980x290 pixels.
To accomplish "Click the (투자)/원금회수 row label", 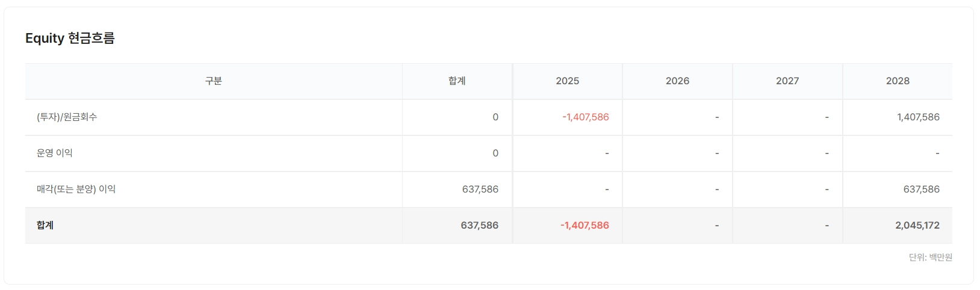I will (x=67, y=117).
